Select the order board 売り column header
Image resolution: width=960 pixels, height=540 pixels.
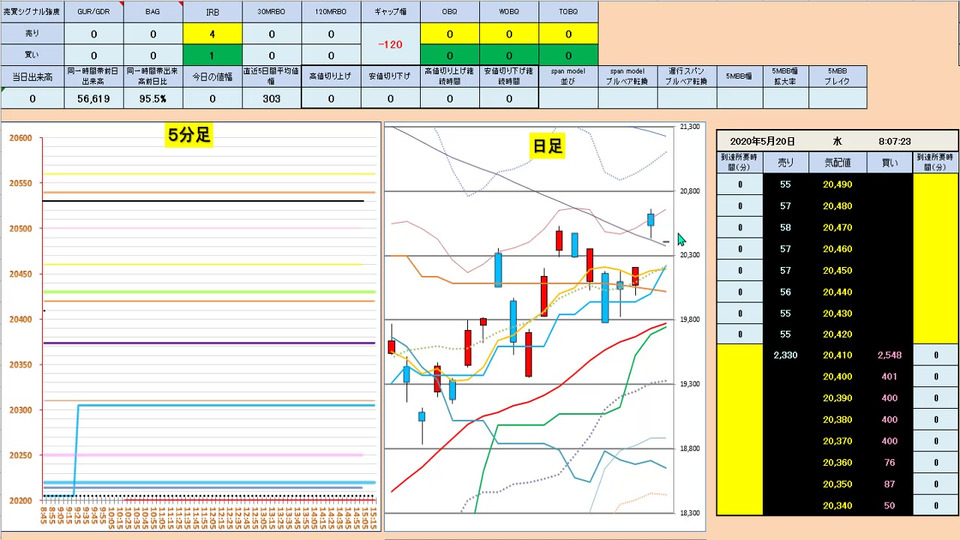coord(786,163)
